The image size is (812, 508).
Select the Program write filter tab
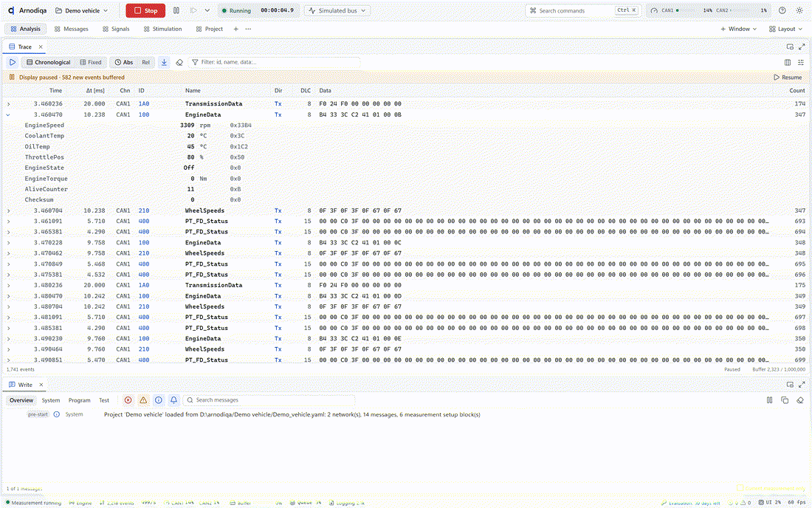(79, 400)
